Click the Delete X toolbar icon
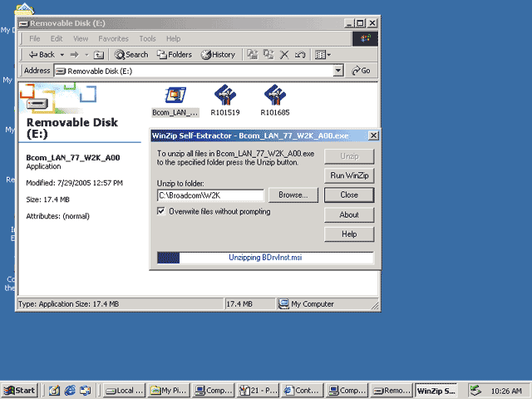 pyautogui.click(x=284, y=55)
